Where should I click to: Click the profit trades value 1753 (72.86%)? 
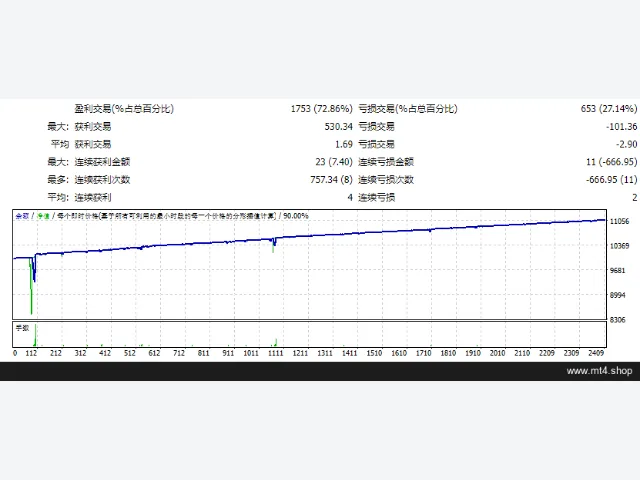pos(321,109)
